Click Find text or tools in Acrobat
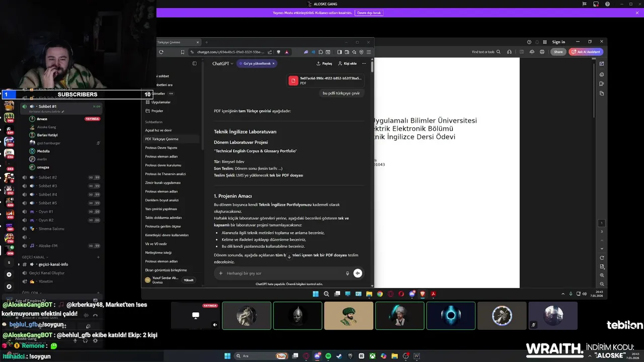644x362 pixels. [x=486, y=52]
